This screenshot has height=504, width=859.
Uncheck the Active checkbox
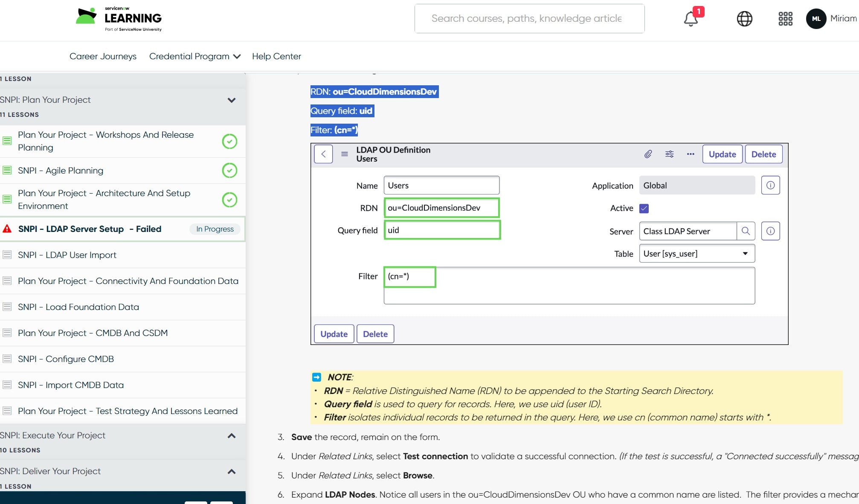point(644,209)
